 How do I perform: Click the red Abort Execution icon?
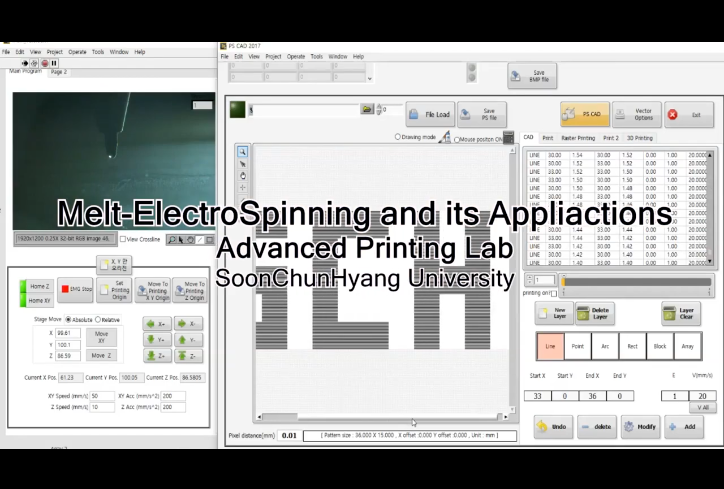[45, 63]
